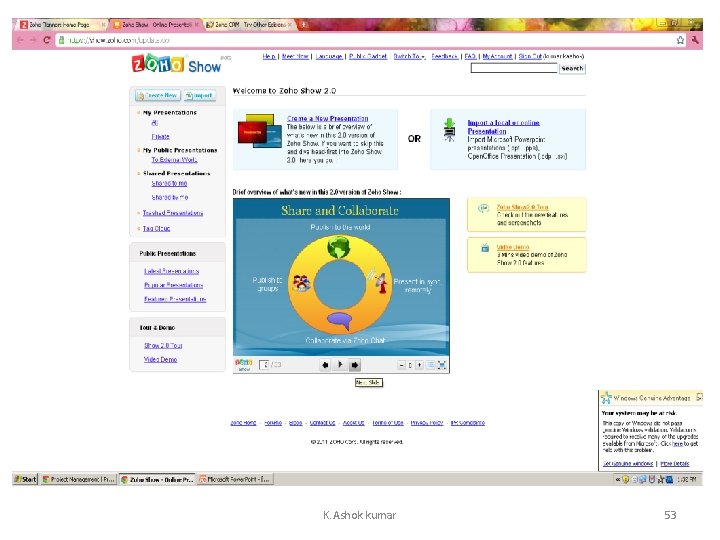Open Zoho Home footer link
The height and width of the screenshot is (540, 720).
pos(243,423)
